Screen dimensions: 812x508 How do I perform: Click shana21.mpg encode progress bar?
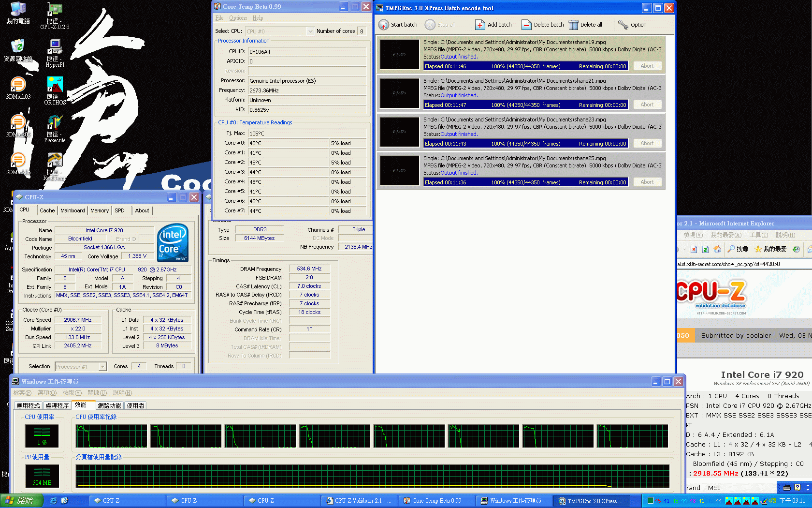(x=525, y=105)
